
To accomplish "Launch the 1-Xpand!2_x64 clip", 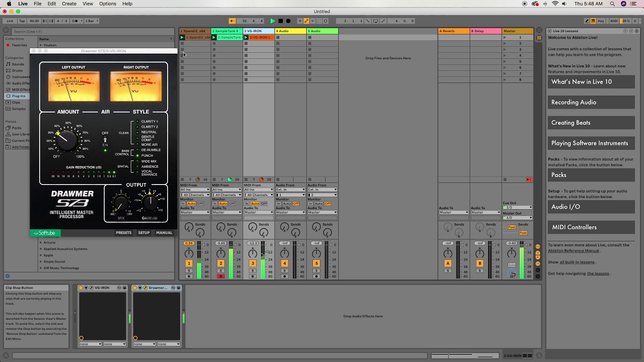I will click(x=182, y=37).
